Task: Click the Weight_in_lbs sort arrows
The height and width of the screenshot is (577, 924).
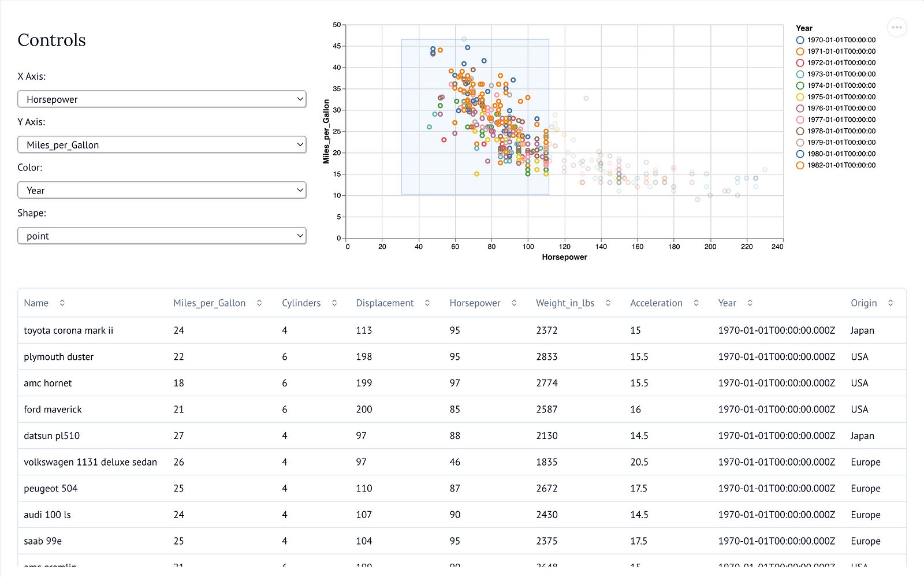Action: tap(608, 303)
